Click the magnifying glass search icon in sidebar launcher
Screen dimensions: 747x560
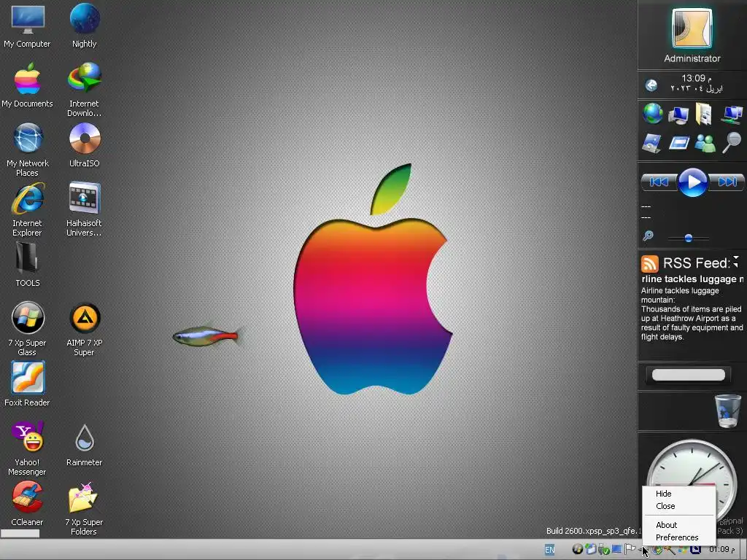732,142
